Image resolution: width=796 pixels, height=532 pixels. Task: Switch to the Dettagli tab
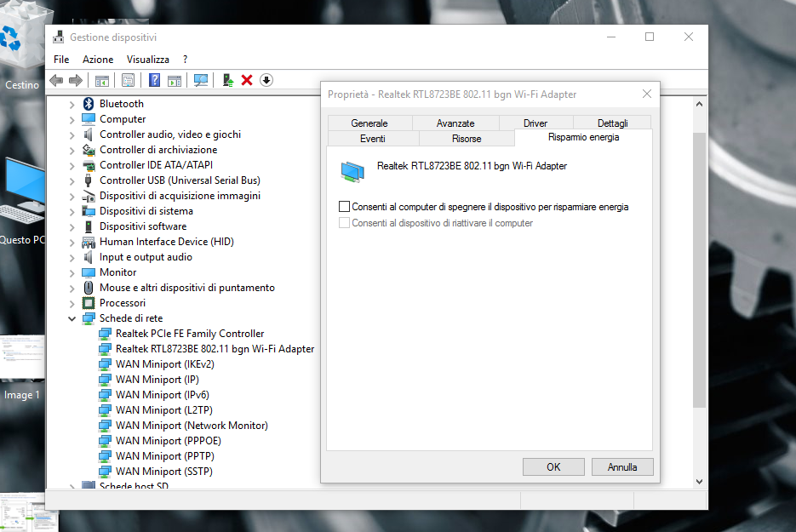[612, 123]
